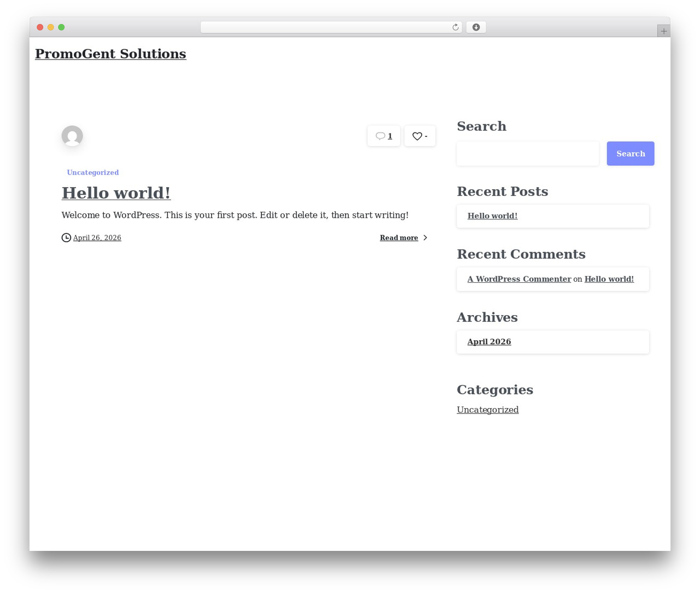
Task: Minimize window with yellow traffic light
Action: click(51, 27)
